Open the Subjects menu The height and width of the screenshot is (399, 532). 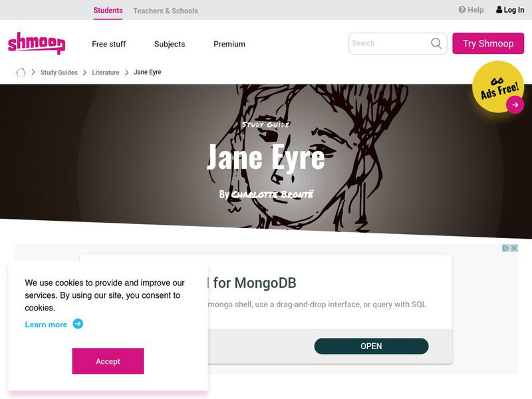(170, 44)
